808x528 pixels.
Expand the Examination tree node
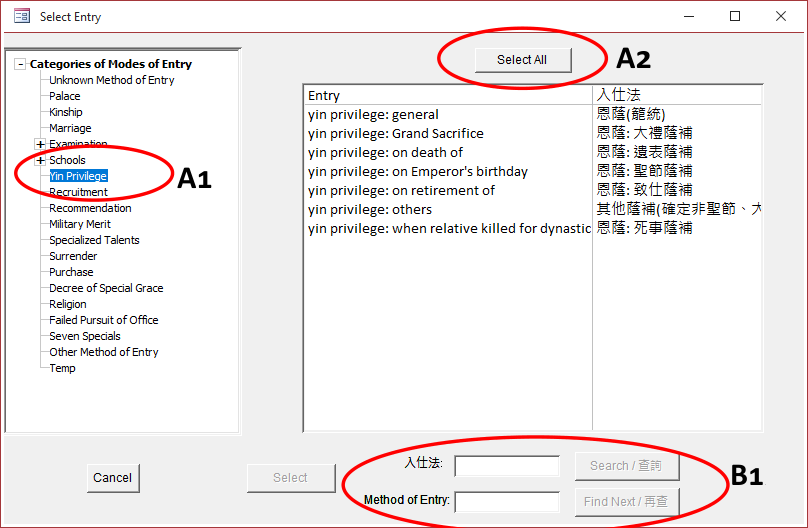[40, 144]
